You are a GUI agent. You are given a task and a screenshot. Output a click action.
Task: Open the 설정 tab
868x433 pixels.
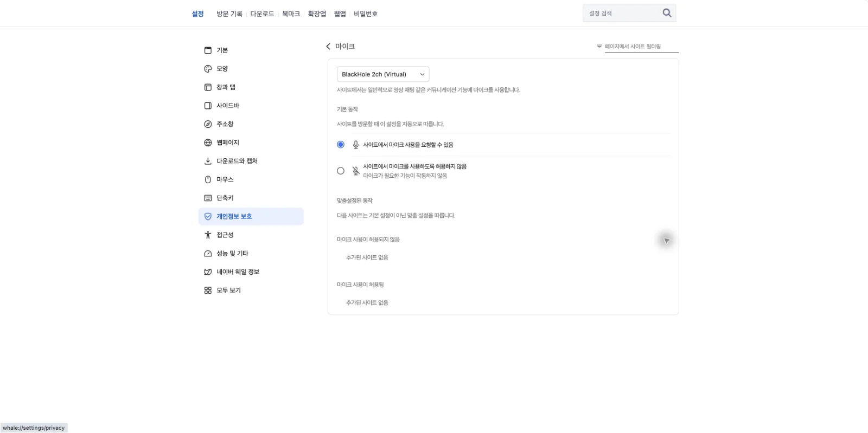pyautogui.click(x=197, y=14)
